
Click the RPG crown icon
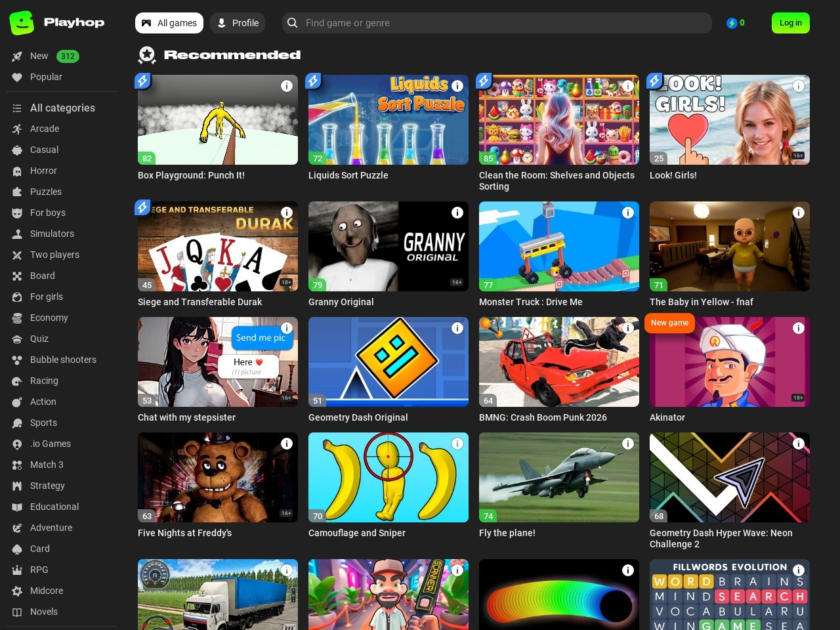point(17,570)
